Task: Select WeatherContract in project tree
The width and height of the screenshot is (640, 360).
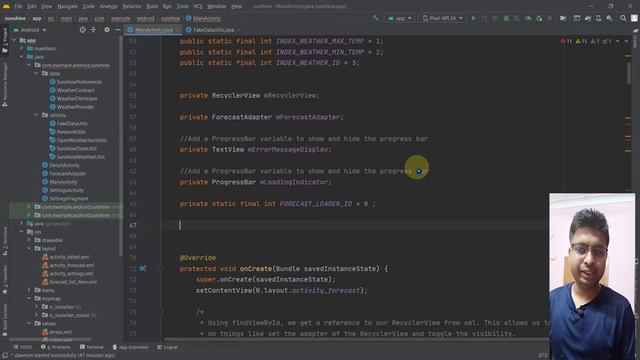Action: [x=75, y=90]
